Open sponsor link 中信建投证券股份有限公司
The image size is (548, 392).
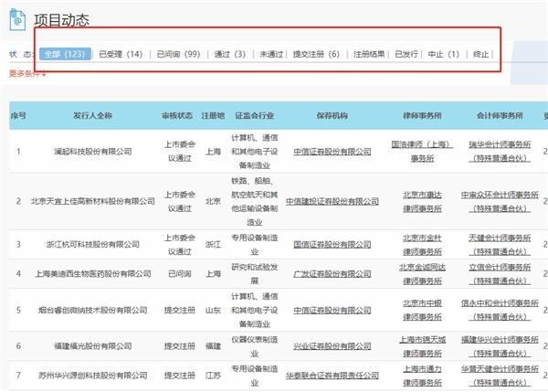(332, 201)
